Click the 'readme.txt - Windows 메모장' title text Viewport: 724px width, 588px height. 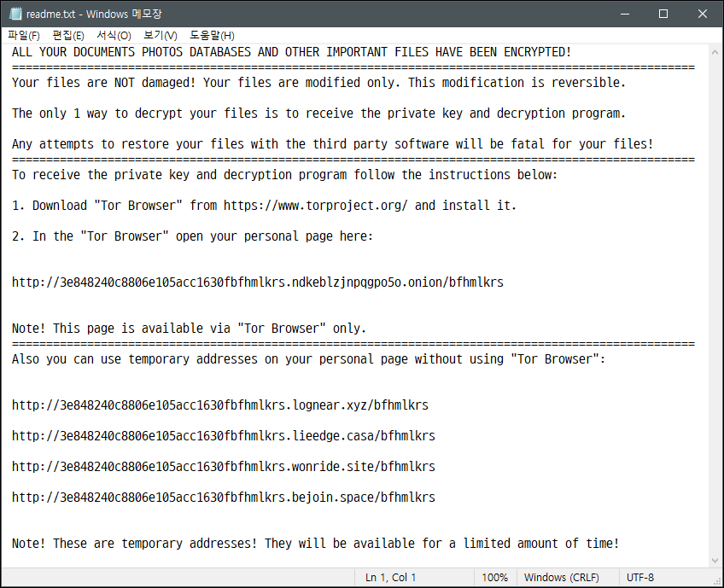(94, 14)
